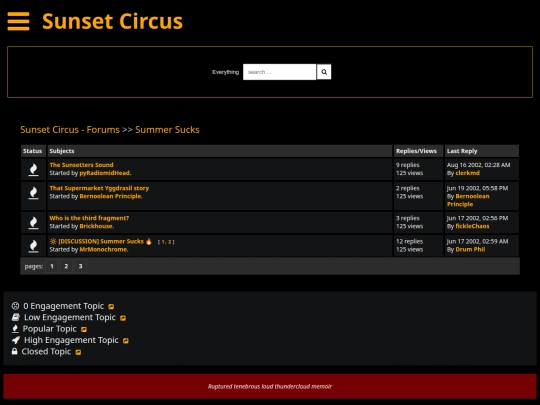Open the Summer Sucks breadcrumb link

(x=167, y=130)
